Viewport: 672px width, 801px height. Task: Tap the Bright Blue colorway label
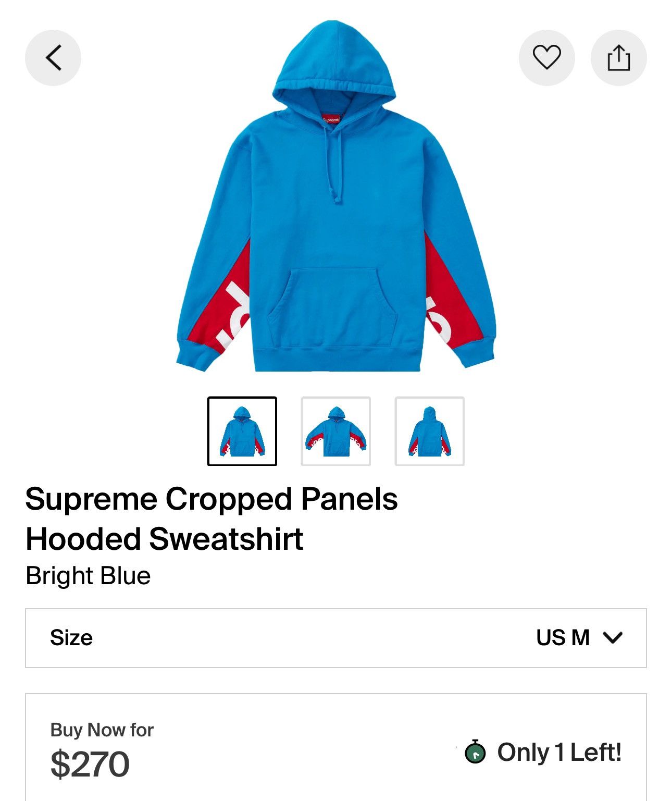click(x=88, y=576)
